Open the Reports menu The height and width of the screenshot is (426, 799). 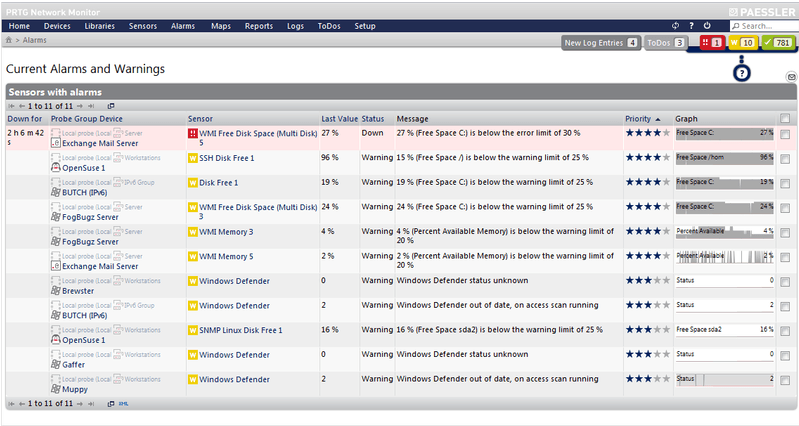259,26
